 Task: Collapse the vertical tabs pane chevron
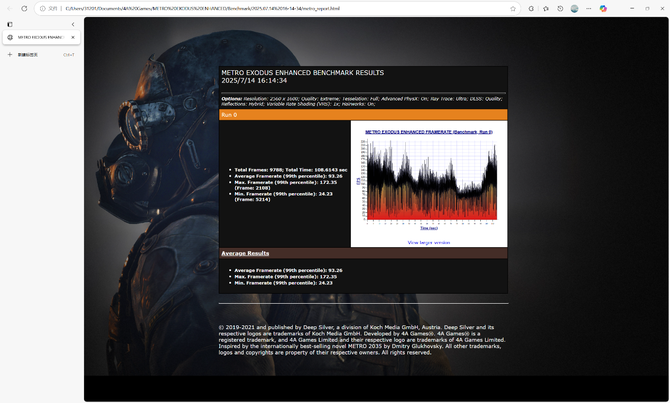(73, 24)
